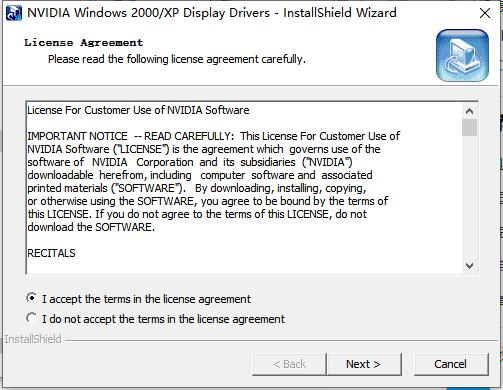Click the license text scroll-up arrow
Viewport: 503px width, 390px height.
click(x=469, y=111)
